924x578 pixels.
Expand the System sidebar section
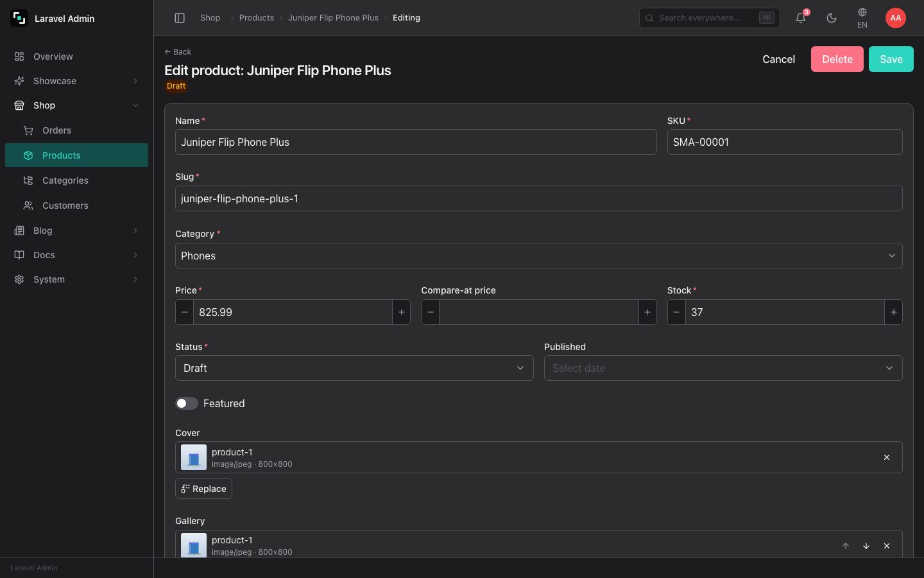(x=77, y=279)
